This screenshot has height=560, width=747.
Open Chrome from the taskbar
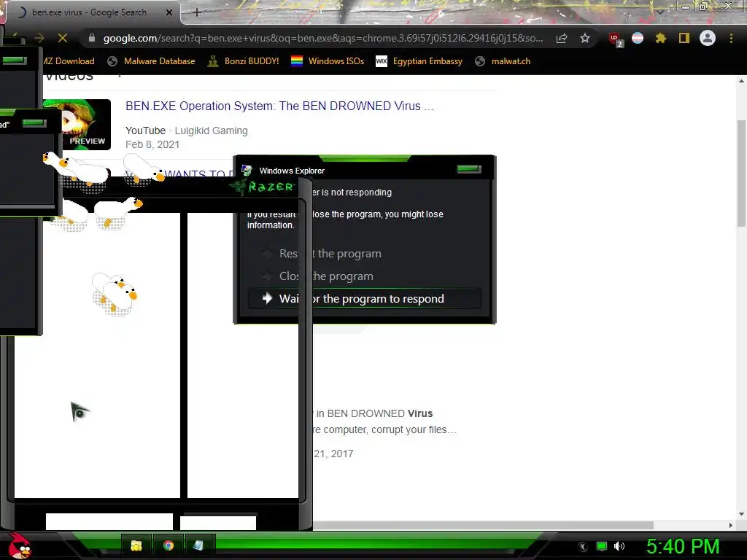(x=169, y=545)
